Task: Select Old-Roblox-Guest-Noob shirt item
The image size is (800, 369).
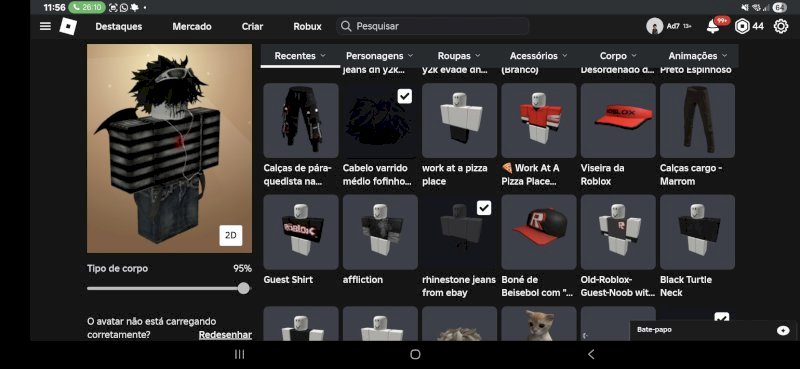Action: [618, 232]
